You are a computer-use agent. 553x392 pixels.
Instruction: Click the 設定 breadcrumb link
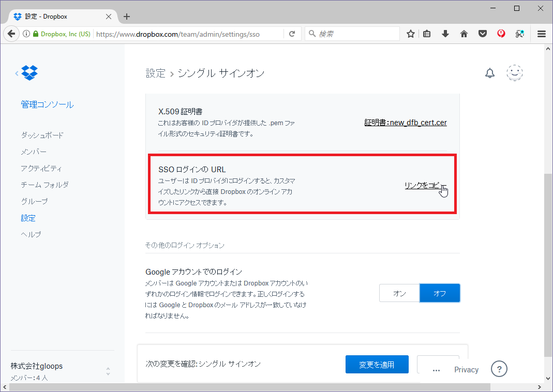[x=156, y=73]
